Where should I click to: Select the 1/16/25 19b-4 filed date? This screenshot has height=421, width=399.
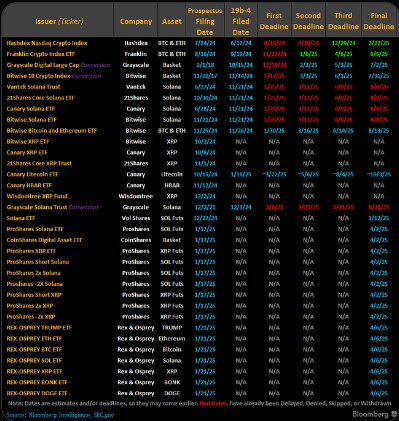click(241, 174)
